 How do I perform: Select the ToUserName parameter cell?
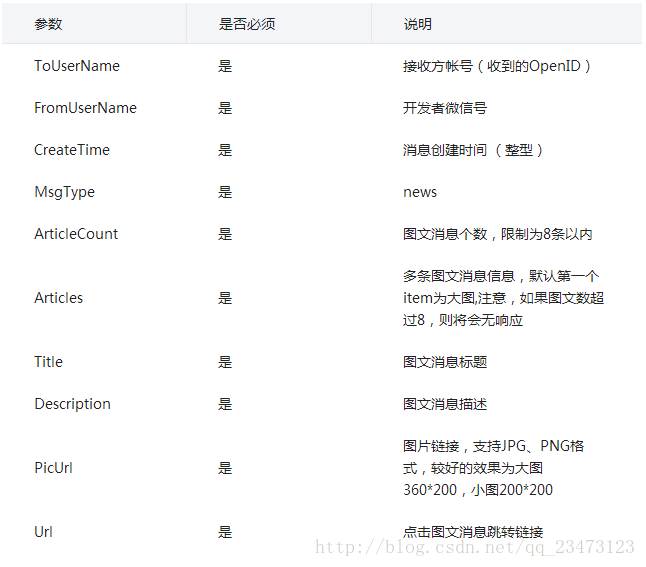pyautogui.click(x=77, y=66)
